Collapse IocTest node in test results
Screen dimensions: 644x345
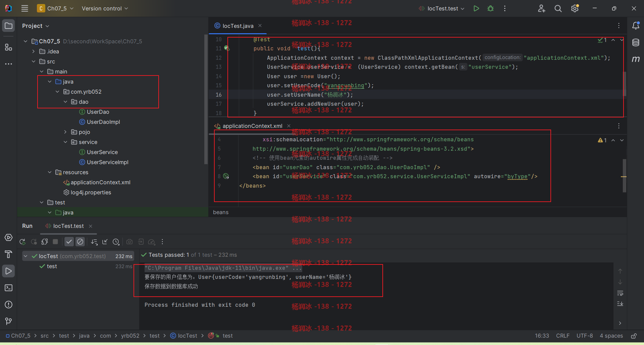tap(25, 256)
